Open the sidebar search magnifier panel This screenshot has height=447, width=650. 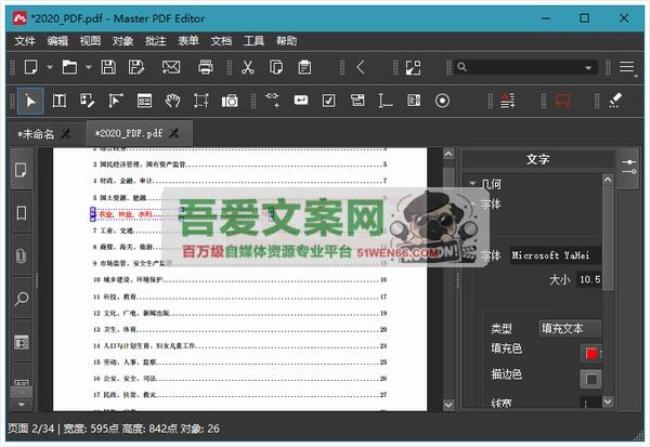[21, 298]
